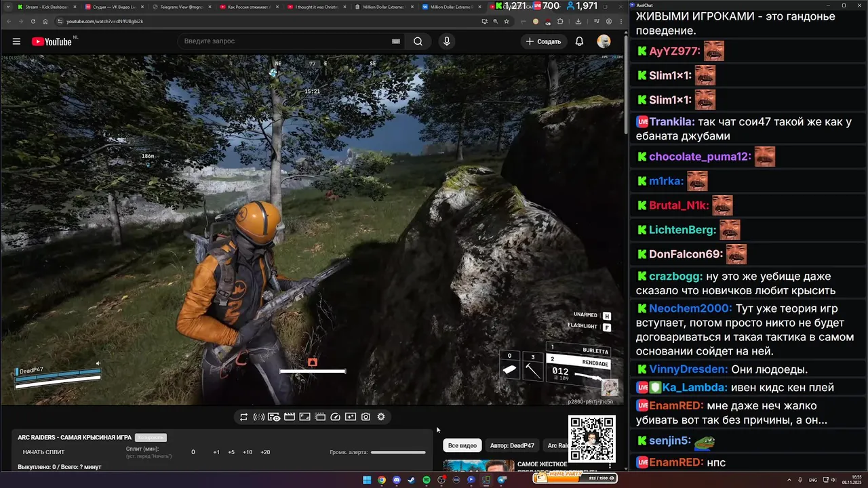Click chat username Trankila

[x=672, y=122]
